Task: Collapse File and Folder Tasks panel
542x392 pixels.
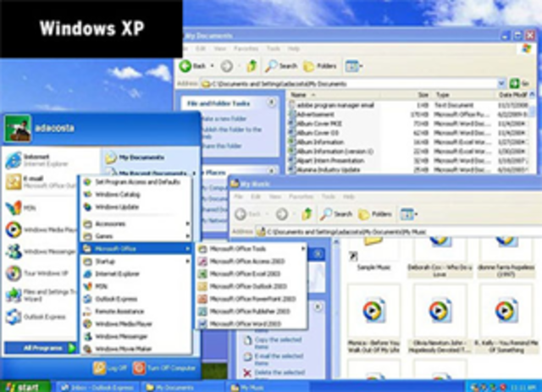Action: (272, 102)
